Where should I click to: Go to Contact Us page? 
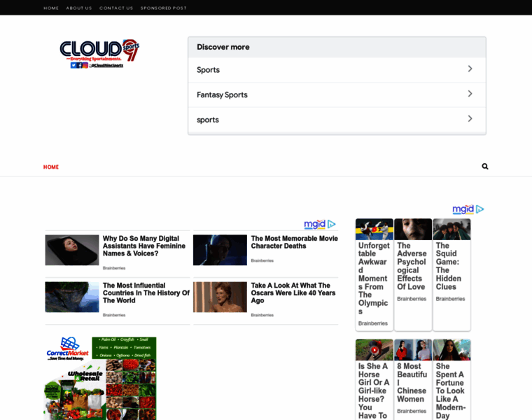tap(116, 8)
